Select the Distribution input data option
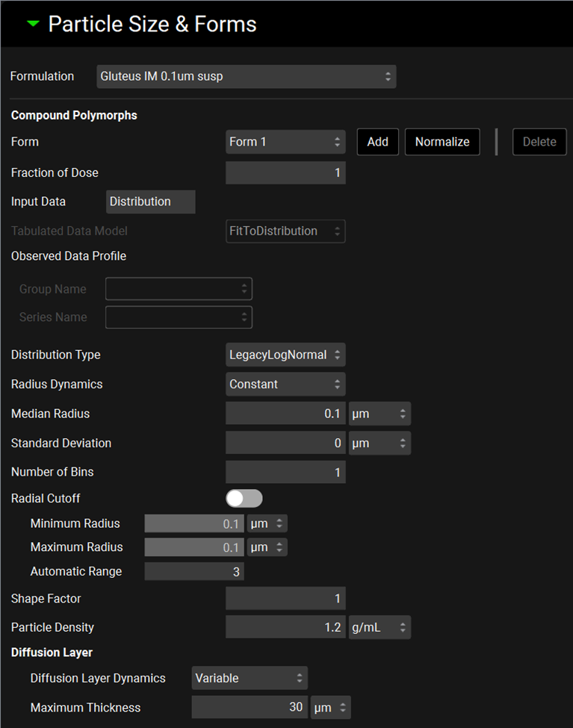Viewport: 573px width, 728px height. tap(150, 202)
